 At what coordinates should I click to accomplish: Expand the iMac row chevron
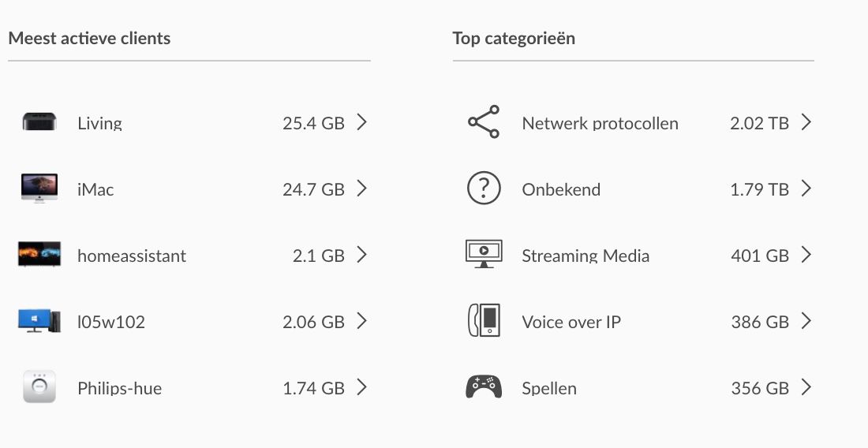click(361, 189)
